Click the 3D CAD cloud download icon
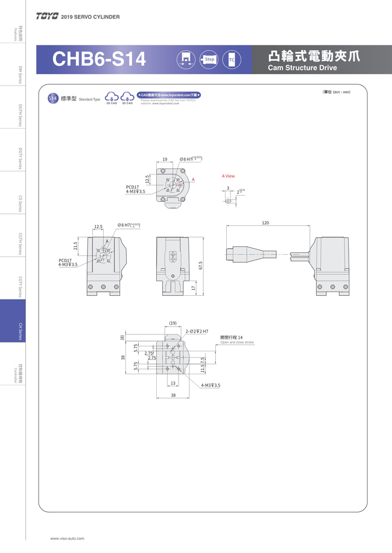 pyautogui.click(x=127, y=97)
